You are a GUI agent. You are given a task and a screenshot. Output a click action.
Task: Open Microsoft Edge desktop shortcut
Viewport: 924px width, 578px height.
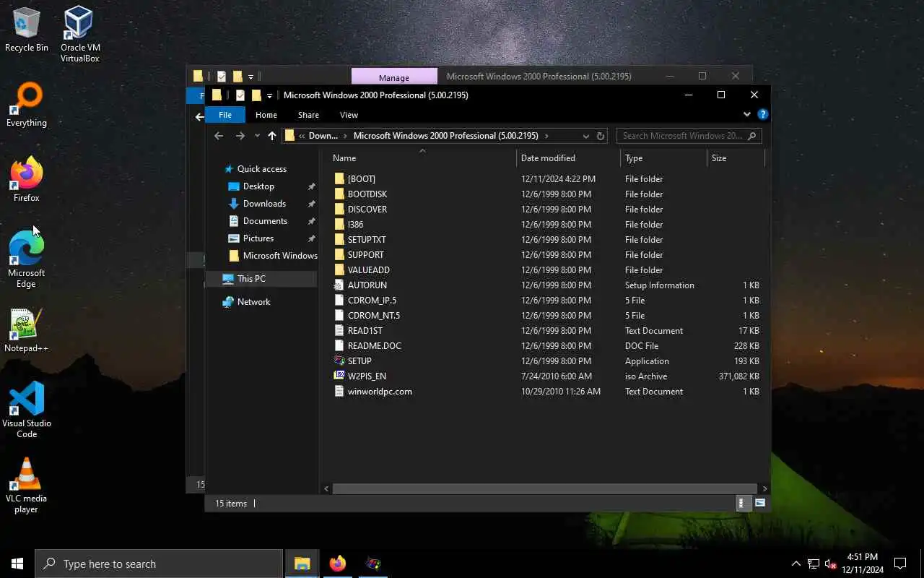pyautogui.click(x=27, y=260)
